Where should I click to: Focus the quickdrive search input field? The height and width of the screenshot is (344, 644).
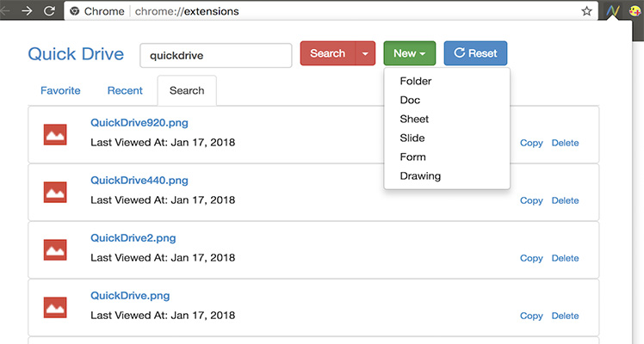click(x=216, y=55)
